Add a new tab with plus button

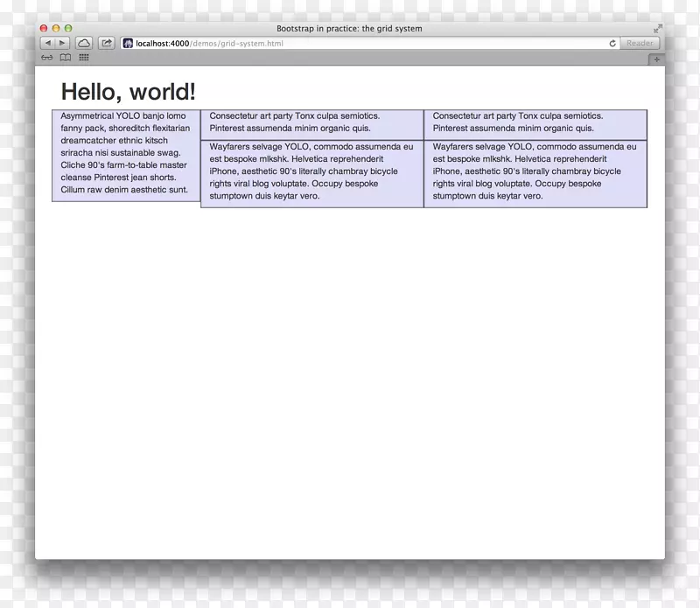[x=657, y=59]
